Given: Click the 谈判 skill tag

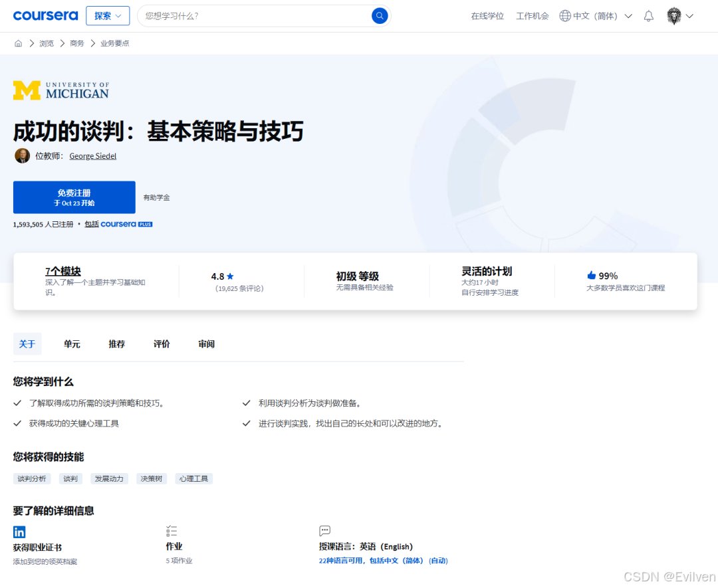Looking at the screenshot, I should [70, 478].
